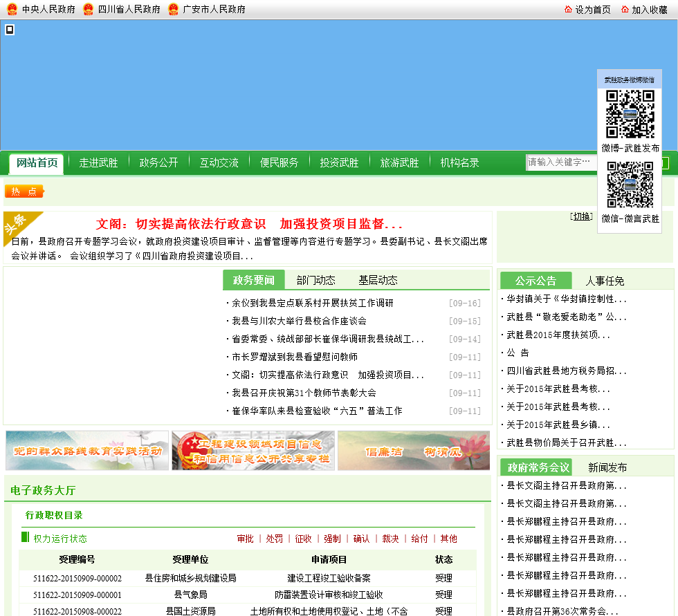
Task: Click the 切换 toggle link
Action: coord(582,216)
